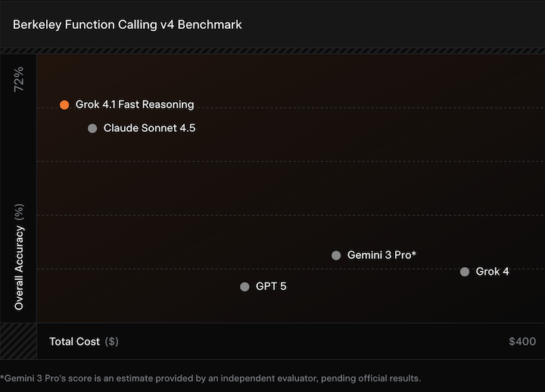545x392 pixels.
Task: Click the 72% y-axis tick label
Action: [x=19, y=79]
